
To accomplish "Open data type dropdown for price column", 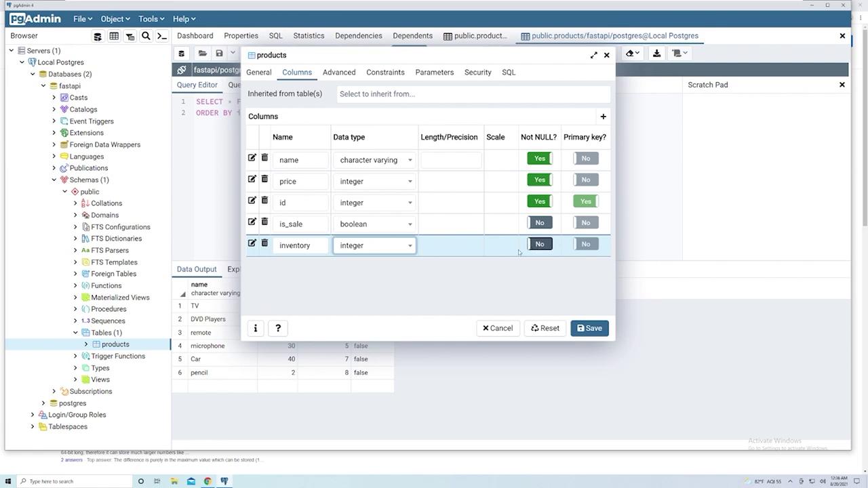I will point(374,181).
